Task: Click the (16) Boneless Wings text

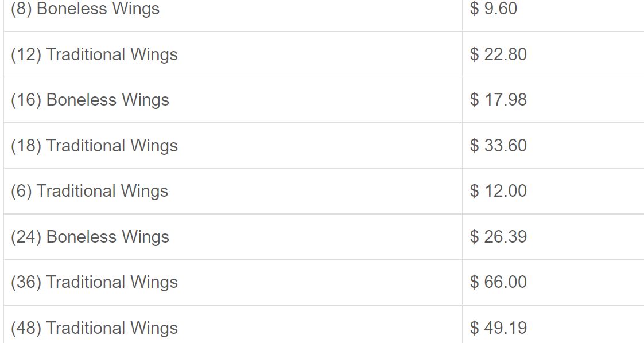Action: (x=90, y=100)
